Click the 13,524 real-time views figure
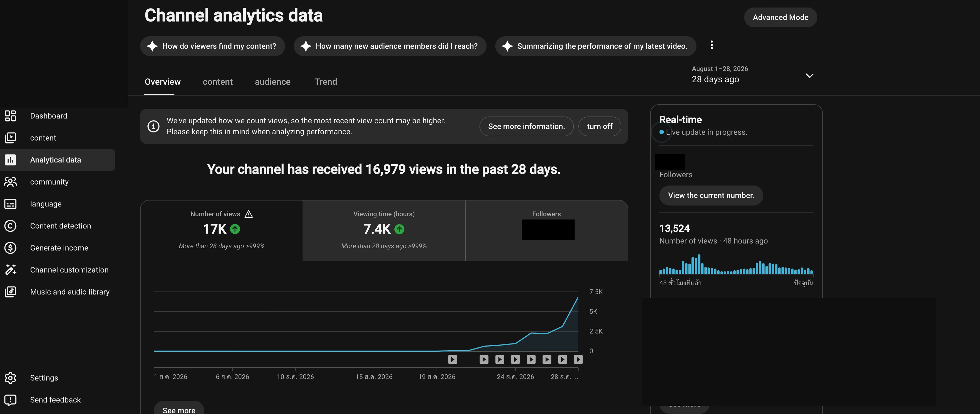Image resolution: width=980 pixels, height=414 pixels. pyautogui.click(x=674, y=228)
